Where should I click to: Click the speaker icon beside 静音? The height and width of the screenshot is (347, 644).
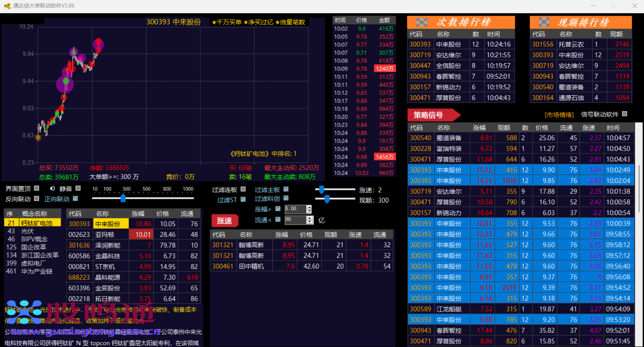coord(52,188)
